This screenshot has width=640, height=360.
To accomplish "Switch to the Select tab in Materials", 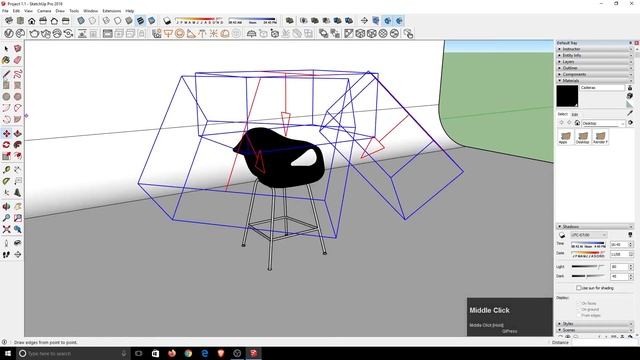I will pos(562,114).
